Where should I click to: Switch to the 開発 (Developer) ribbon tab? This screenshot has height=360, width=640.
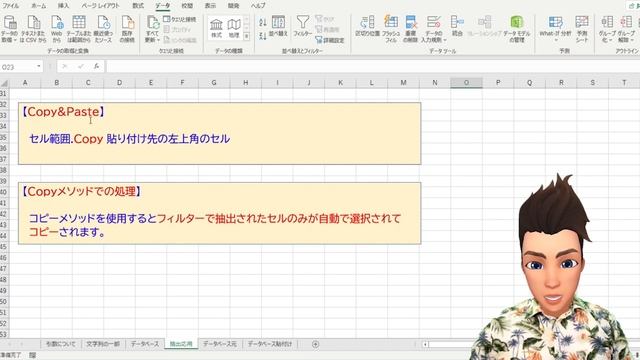(x=233, y=6)
